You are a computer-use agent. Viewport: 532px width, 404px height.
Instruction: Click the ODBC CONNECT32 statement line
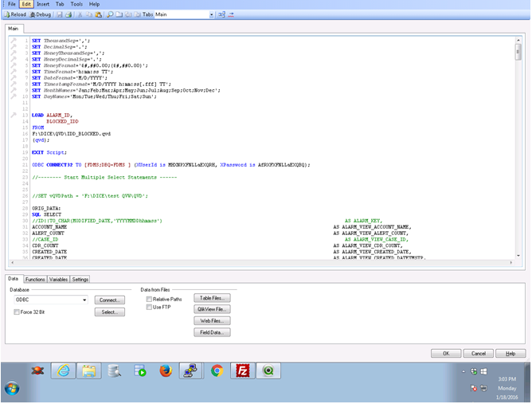coord(171,165)
